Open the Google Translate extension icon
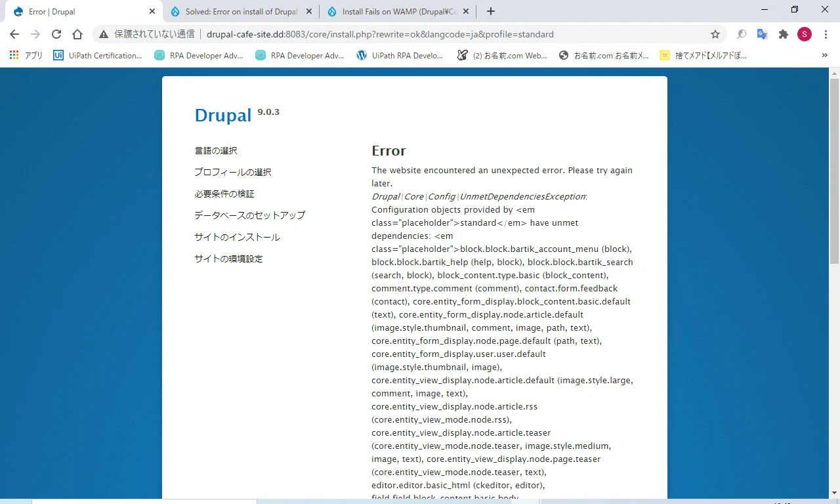 [x=762, y=34]
